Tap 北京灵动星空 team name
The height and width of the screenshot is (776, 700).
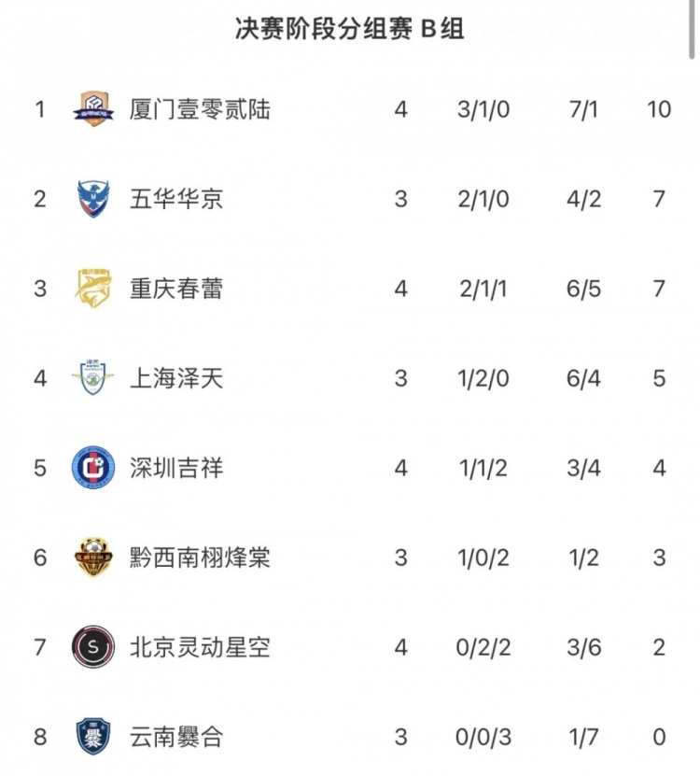200,647
